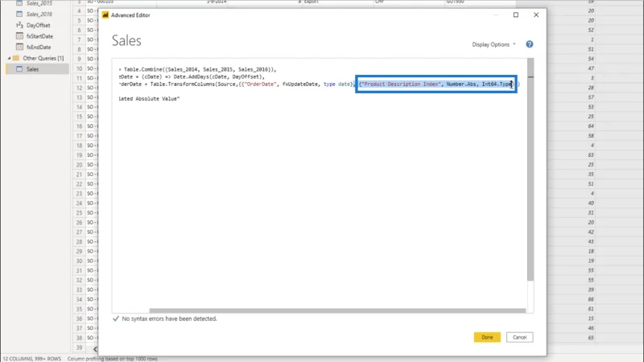Click the horizontal scrollbar in code editor

(x=337, y=311)
